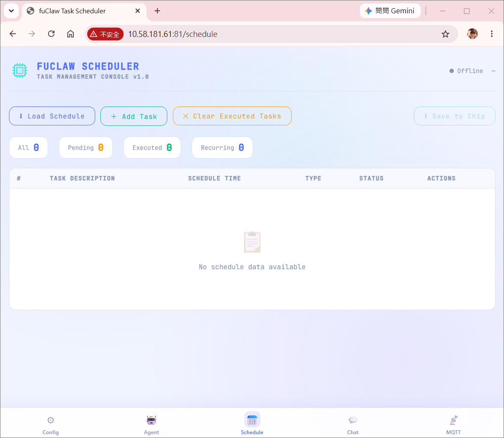The width and height of the screenshot is (504, 438).
Task: Reload the schedule page
Action: (51, 34)
